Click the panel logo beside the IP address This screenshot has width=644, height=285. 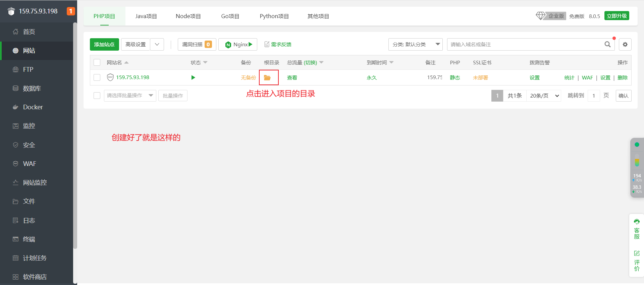pos(11,11)
